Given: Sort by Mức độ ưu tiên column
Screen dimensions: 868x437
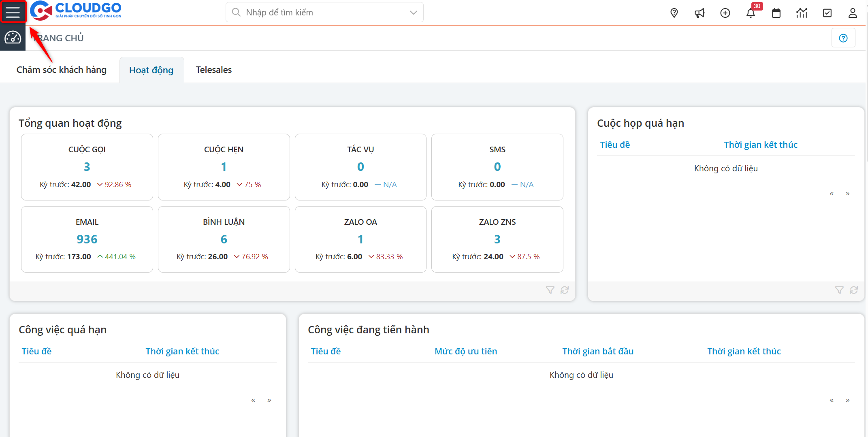Looking at the screenshot, I should click(466, 351).
